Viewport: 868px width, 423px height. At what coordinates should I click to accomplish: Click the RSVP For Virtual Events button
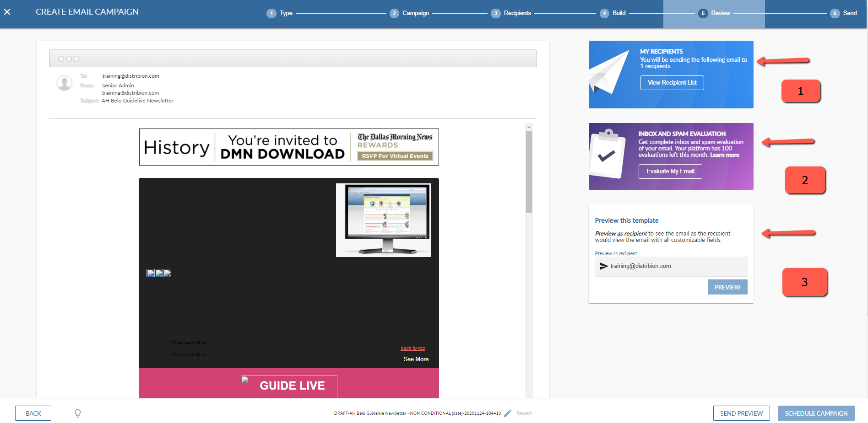pyautogui.click(x=395, y=156)
